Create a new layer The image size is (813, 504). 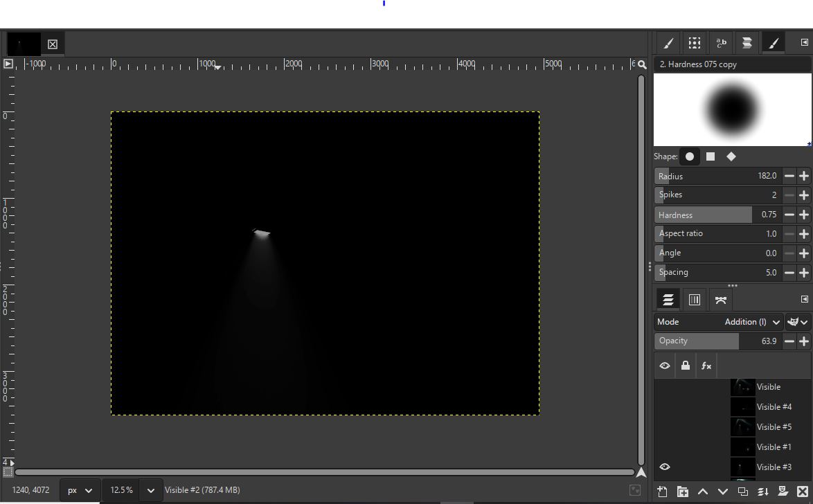[662, 492]
